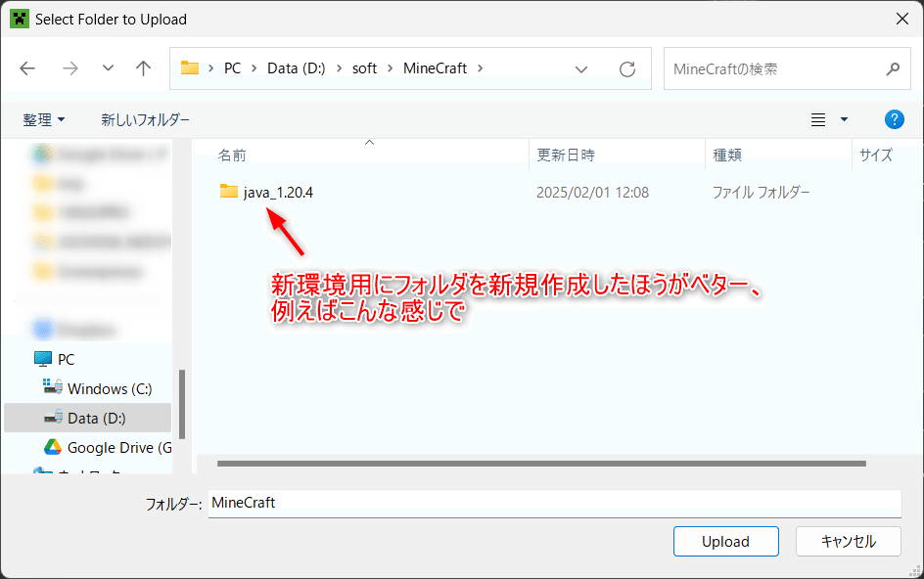Click the Upload button
The height and width of the screenshot is (579, 924).
[725, 541]
